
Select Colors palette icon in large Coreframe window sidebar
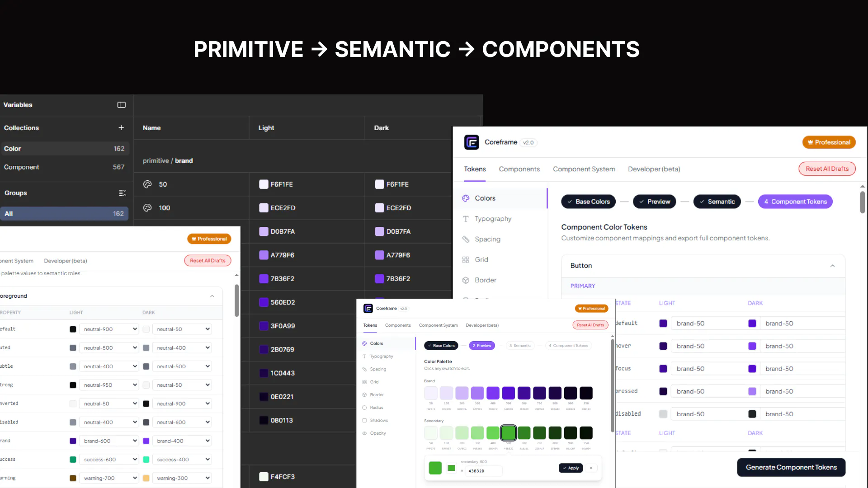click(x=466, y=198)
